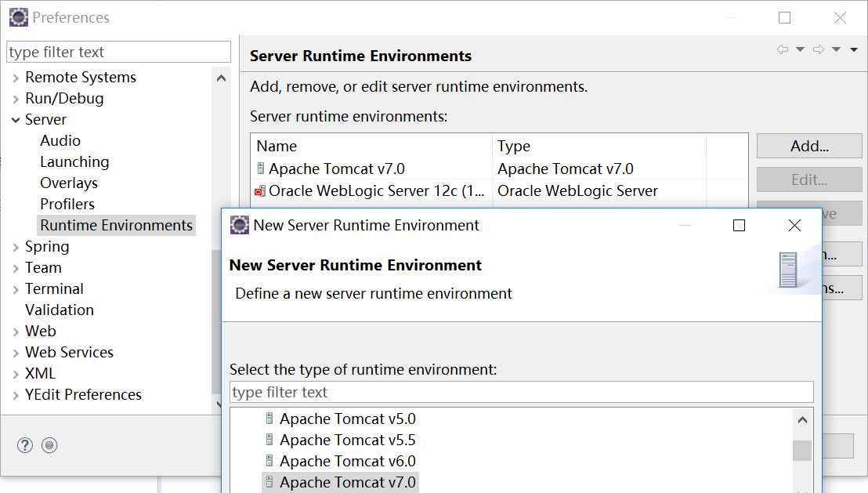Click the Type column header
868x493 pixels.
pyautogui.click(x=599, y=147)
